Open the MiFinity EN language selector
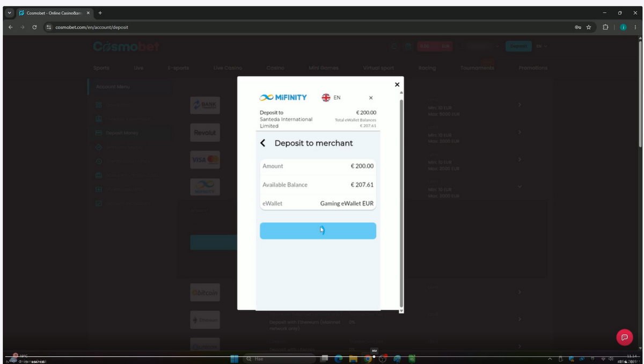This screenshot has height=364, width=644. (x=331, y=98)
